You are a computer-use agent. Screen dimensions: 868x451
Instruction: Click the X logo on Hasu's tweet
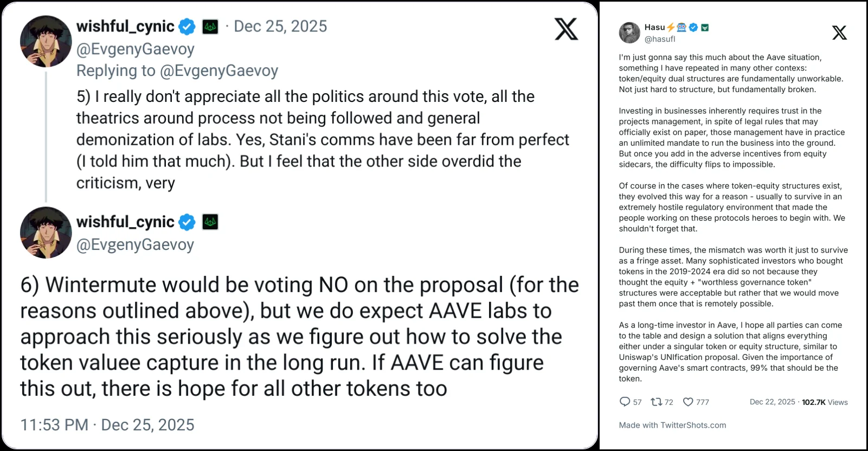click(839, 33)
